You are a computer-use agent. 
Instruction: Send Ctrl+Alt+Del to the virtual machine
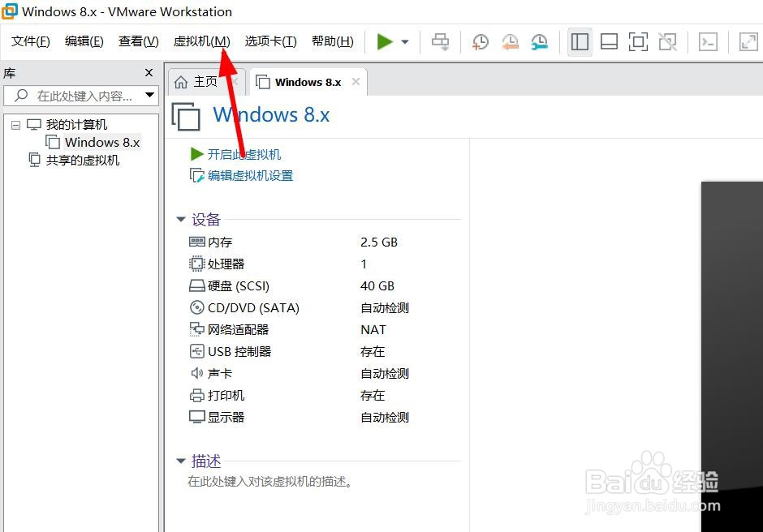440,41
